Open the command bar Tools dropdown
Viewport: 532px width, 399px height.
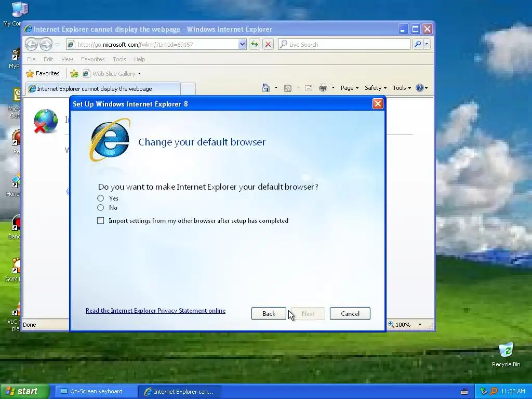[402, 88]
